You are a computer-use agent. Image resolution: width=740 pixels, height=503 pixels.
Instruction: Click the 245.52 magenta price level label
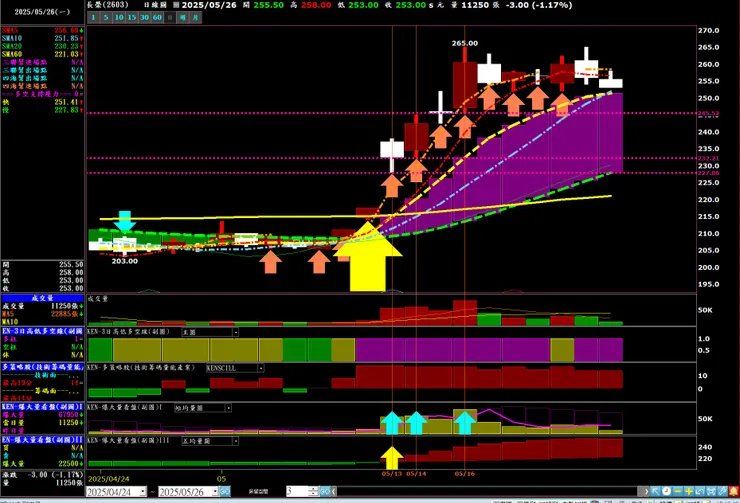coord(708,113)
